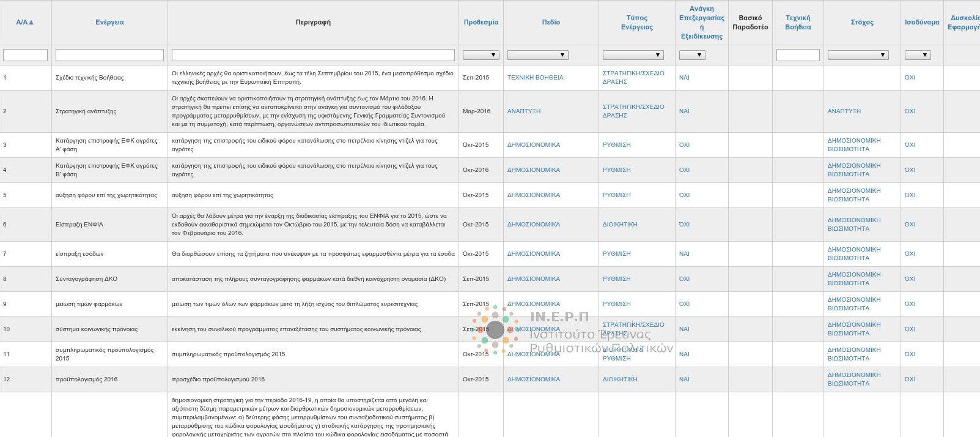
Task: Click ΑΝΑΠΤΥΞΗ in the Πεδίο column, row 2
Action: point(524,111)
